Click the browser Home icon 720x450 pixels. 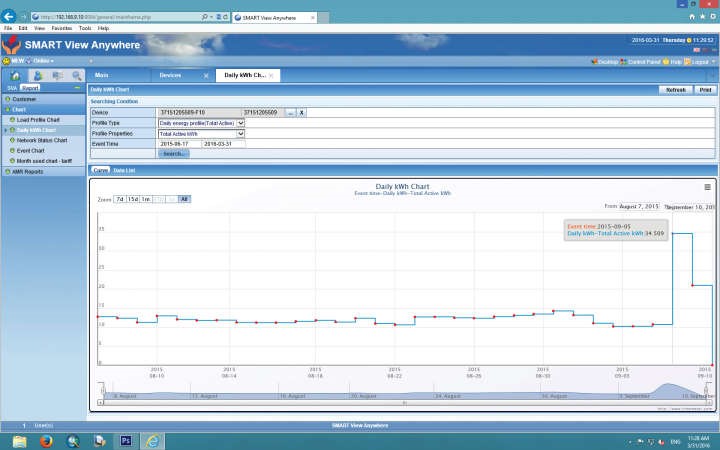click(692, 17)
